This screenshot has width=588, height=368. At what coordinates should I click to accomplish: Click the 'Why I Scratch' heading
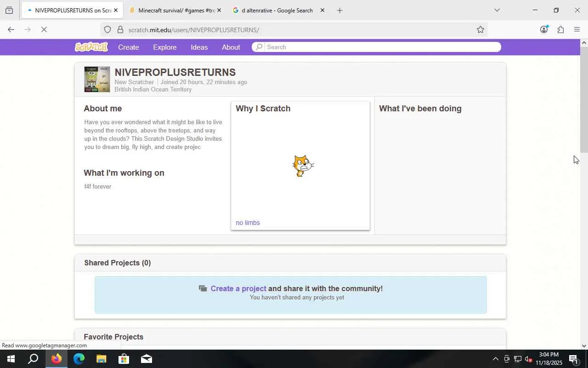263,109
